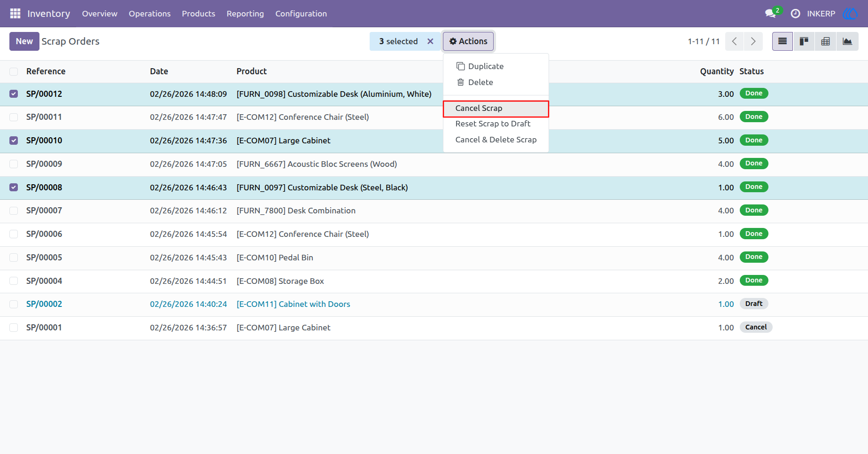
Task: Open the Operations menu
Action: coord(150,14)
